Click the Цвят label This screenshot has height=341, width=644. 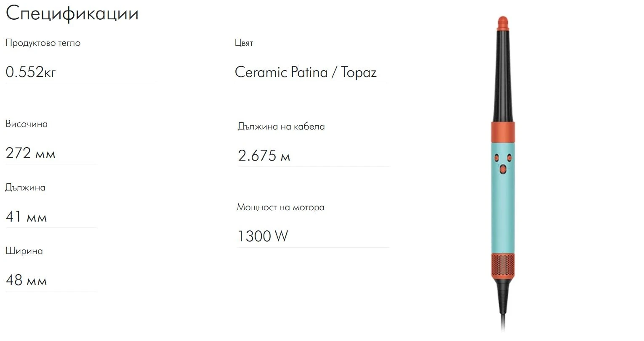[244, 43]
